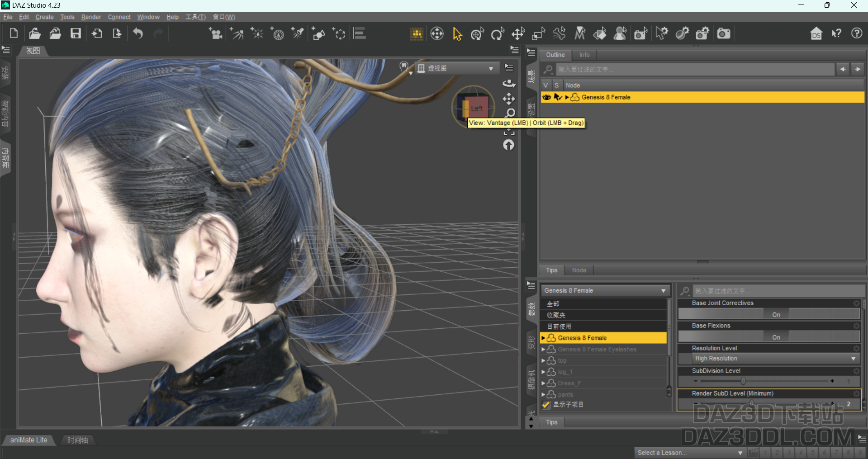Screen dimensions: 868x459
Task: Switch to Node tab beside Tips
Action: tap(579, 270)
